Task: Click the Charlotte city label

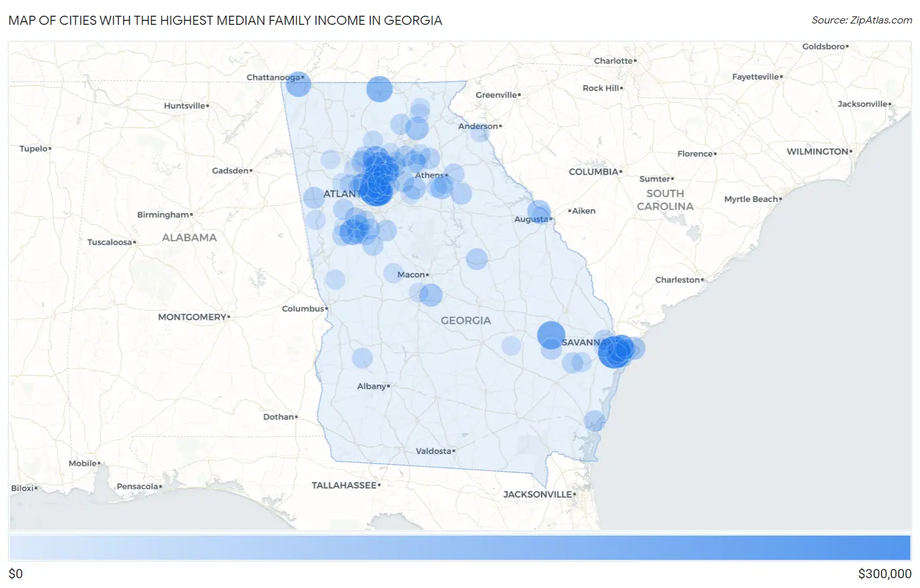Action: [x=615, y=61]
